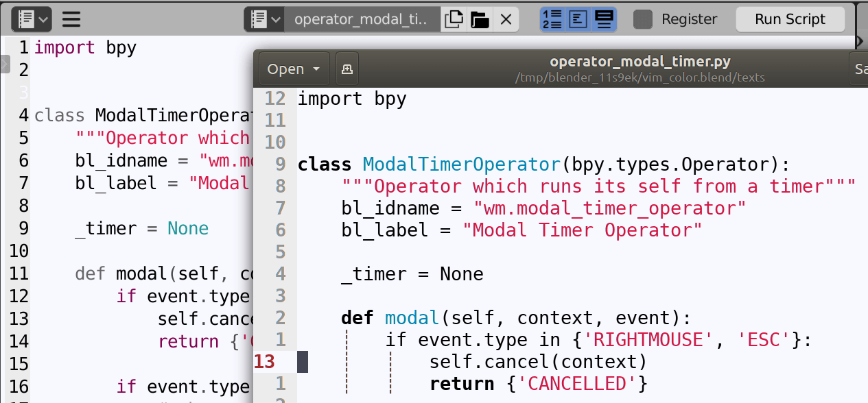
Task: Toggle word wrap for the script
Action: [578, 19]
